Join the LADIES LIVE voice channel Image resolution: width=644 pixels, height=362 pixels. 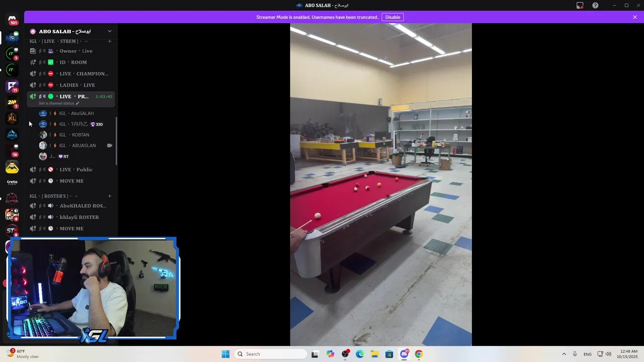coord(71,85)
